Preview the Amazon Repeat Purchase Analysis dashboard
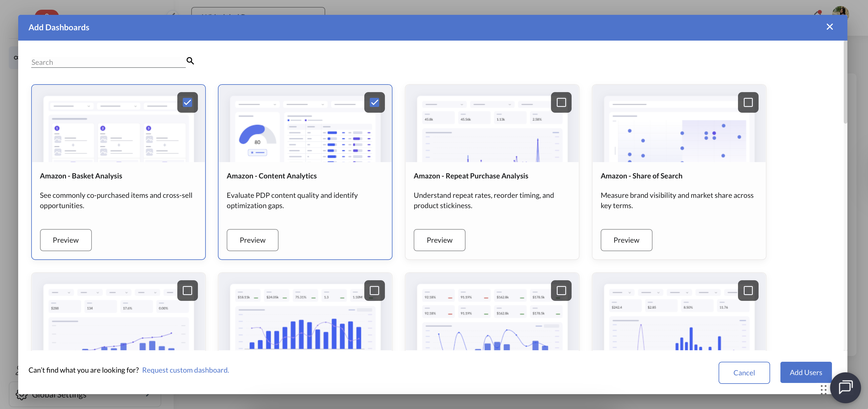 click(x=439, y=240)
